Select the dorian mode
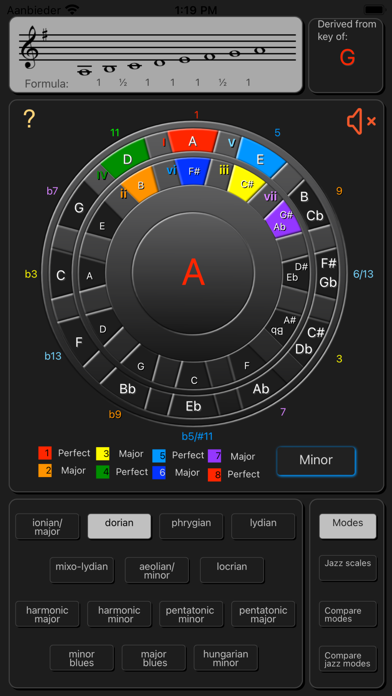392x696 pixels. 119,526
